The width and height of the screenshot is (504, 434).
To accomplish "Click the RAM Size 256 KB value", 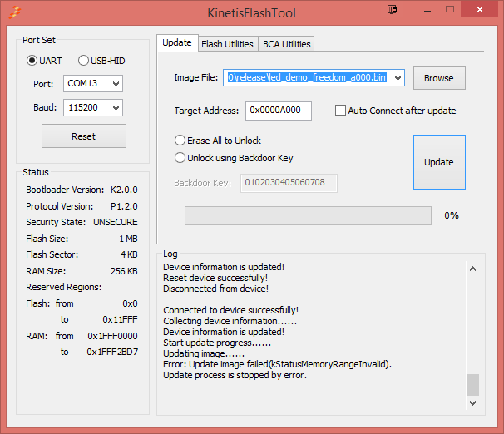I will click(124, 271).
